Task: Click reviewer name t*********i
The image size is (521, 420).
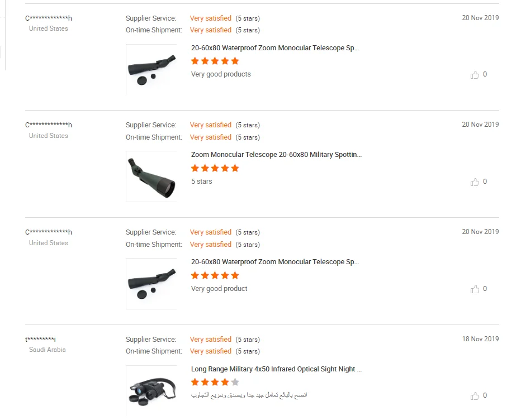Action: pyautogui.click(x=40, y=340)
